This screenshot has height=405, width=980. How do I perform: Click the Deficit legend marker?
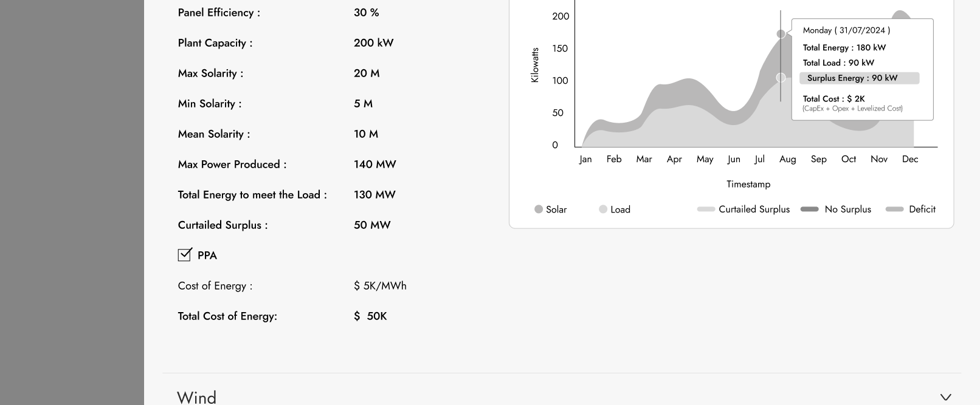[x=894, y=209]
